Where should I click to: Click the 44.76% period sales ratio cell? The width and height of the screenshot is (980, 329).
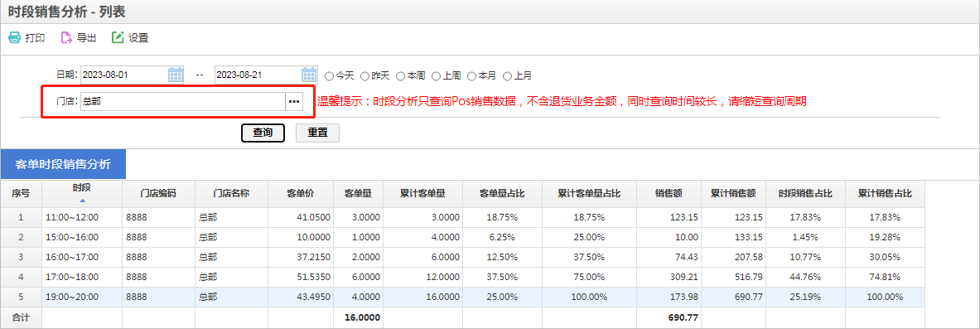tap(806, 277)
